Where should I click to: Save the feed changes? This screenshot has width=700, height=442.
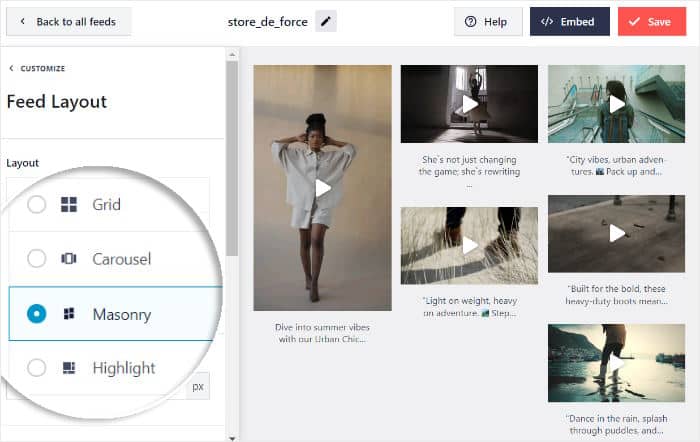(x=651, y=22)
